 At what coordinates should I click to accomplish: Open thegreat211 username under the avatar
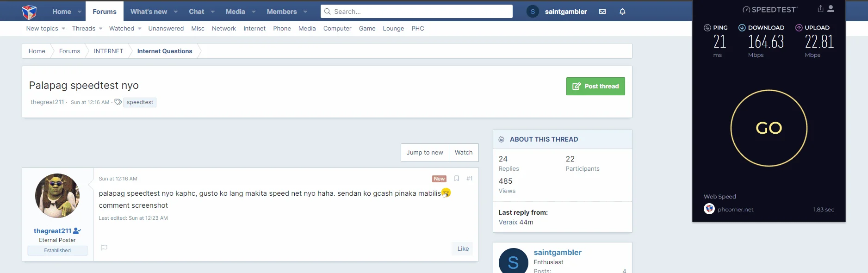pos(52,231)
